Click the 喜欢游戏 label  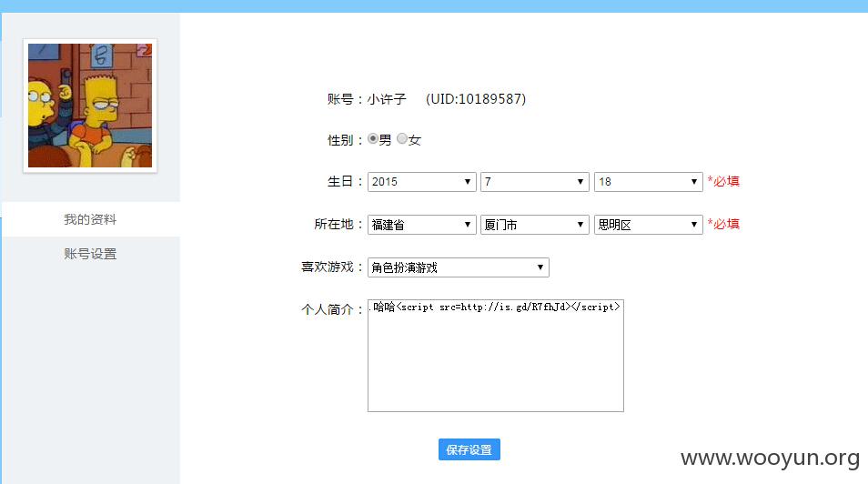(x=331, y=267)
